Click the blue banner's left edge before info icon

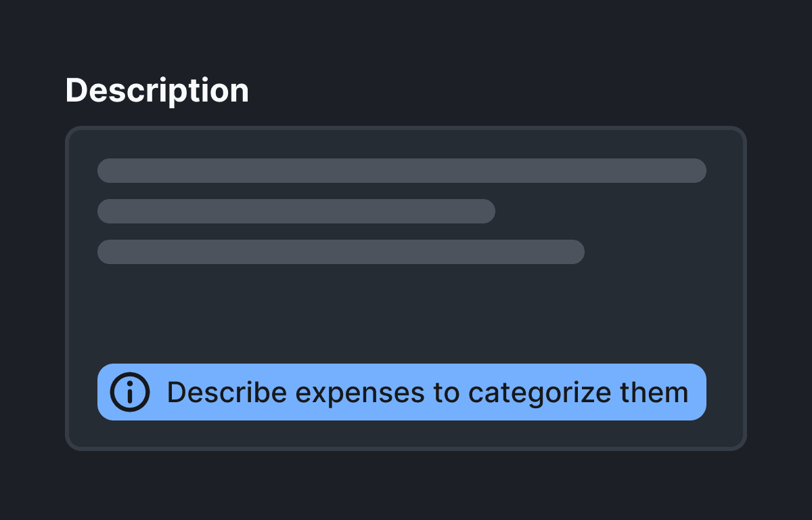(104, 393)
